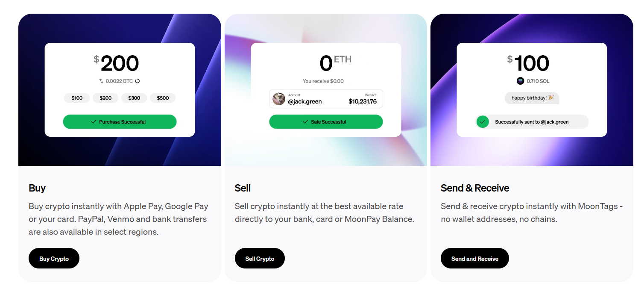Select the Buy section heading

click(37, 188)
